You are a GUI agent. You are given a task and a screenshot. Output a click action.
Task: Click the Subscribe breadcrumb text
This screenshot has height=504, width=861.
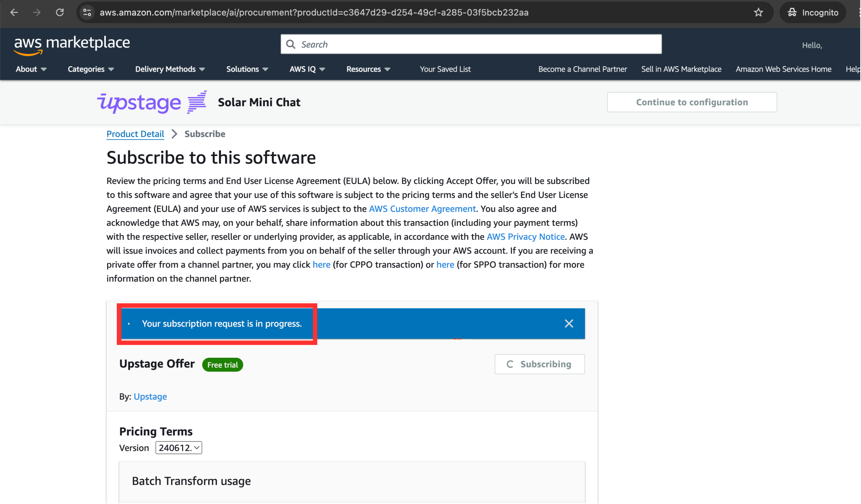pos(205,134)
